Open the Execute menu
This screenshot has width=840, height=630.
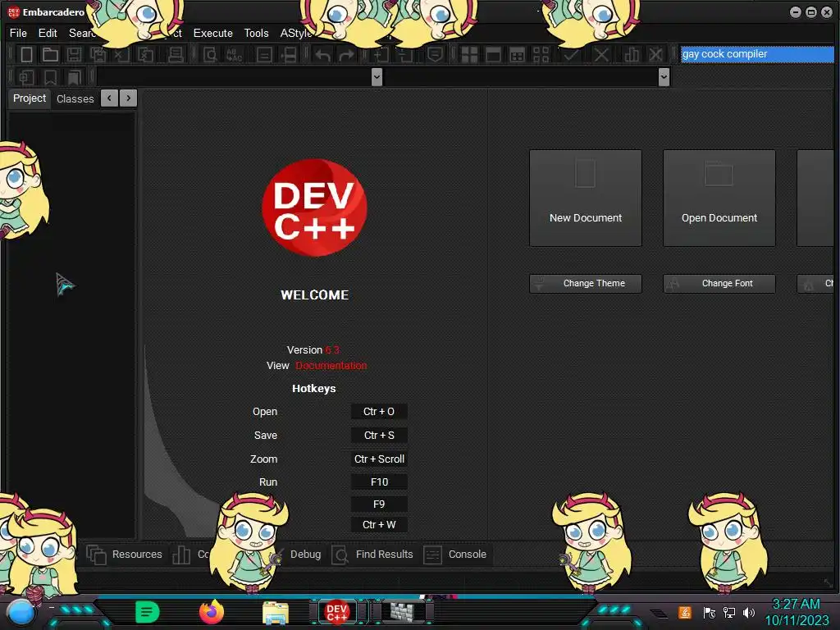(x=212, y=33)
